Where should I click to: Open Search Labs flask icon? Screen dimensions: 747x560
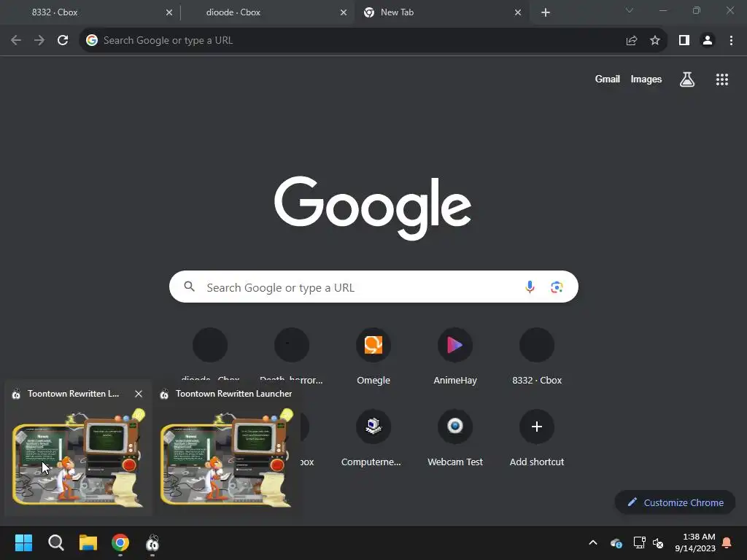pyautogui.click(x=687, y=79)
